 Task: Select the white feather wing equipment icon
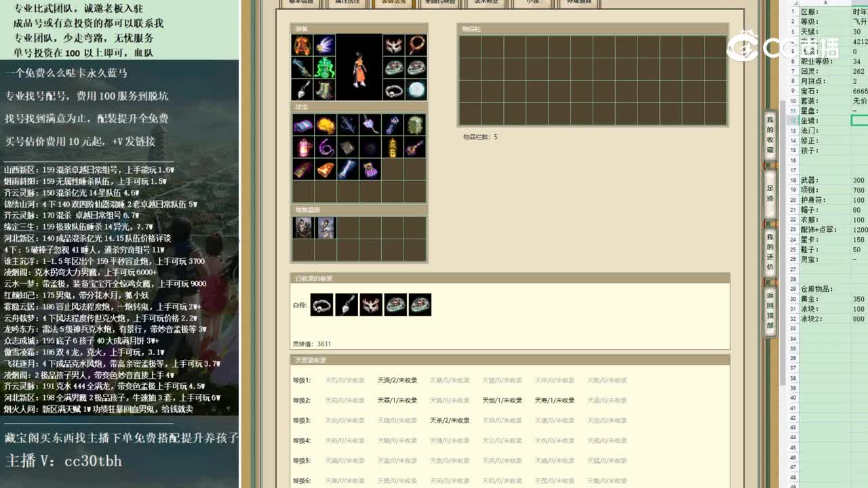pos(325,45)
